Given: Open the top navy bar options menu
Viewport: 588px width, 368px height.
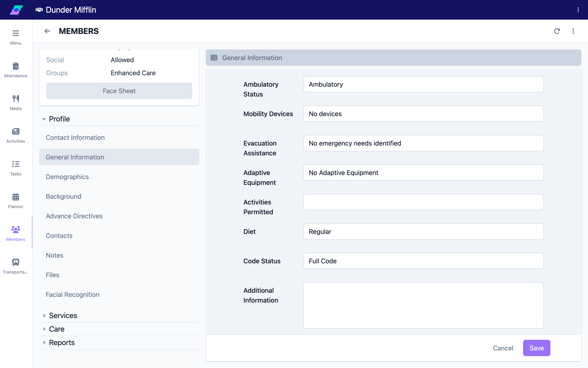Looking at the screenshot, I should (x=578, y=10).
